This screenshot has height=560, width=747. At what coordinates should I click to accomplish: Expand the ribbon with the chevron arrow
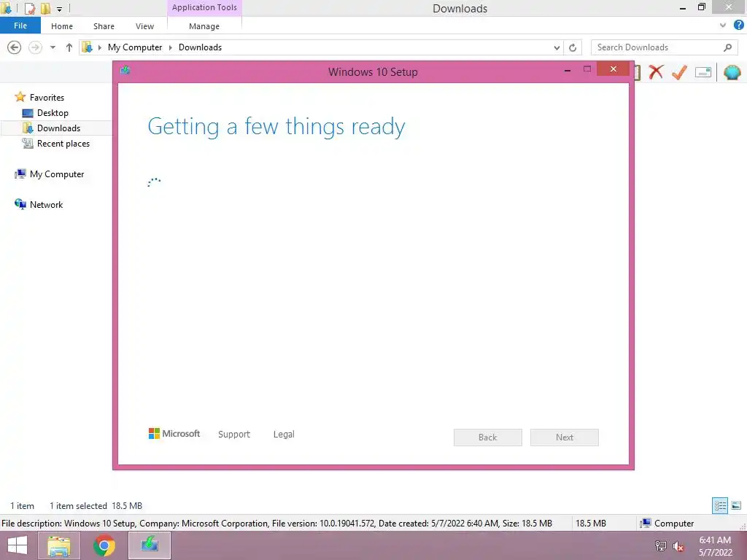[723, 26]
